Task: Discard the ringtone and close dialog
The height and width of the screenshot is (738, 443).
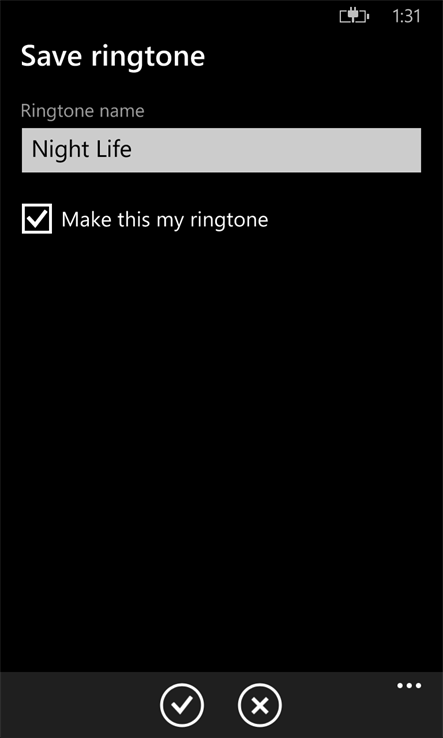Action: coord(259,705)
